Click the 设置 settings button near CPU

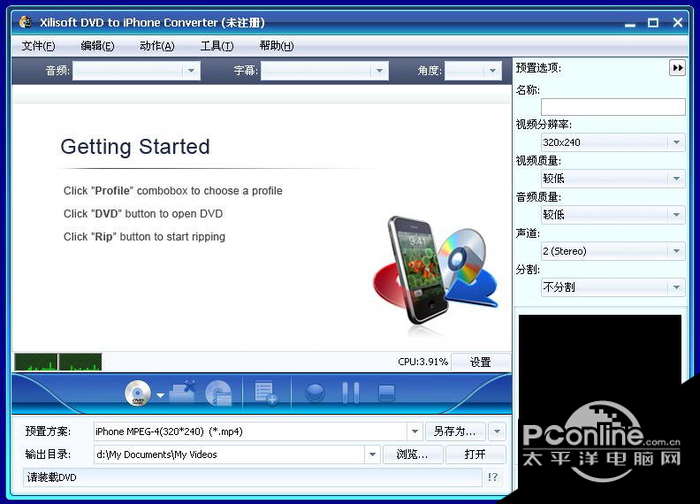pyautogui.click(x=481, y=362)
